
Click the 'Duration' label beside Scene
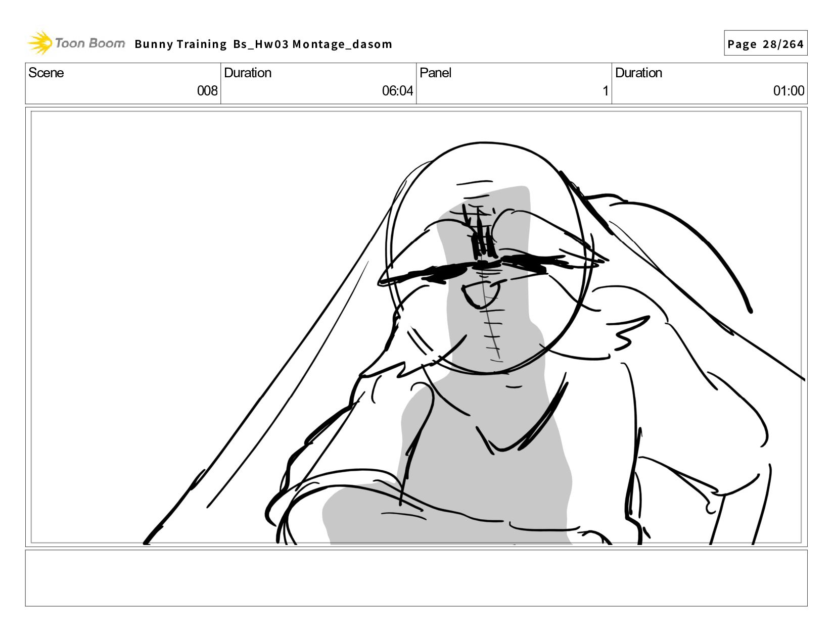point(248,73)
